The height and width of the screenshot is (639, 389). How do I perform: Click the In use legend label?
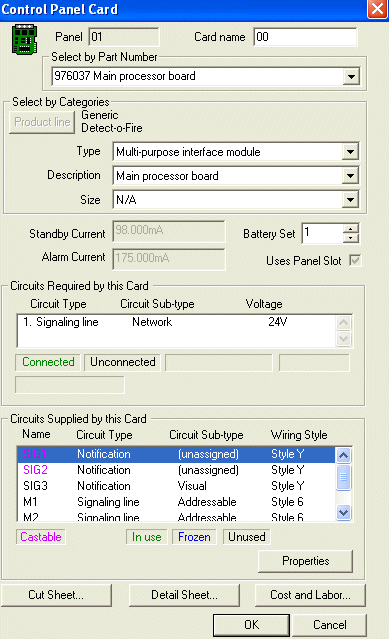tap(147, 537)
